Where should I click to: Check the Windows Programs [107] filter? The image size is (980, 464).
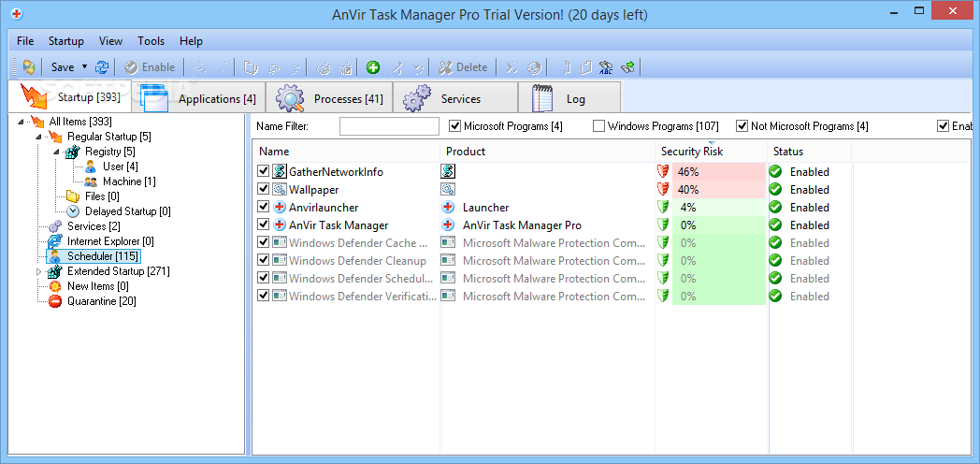598,125
